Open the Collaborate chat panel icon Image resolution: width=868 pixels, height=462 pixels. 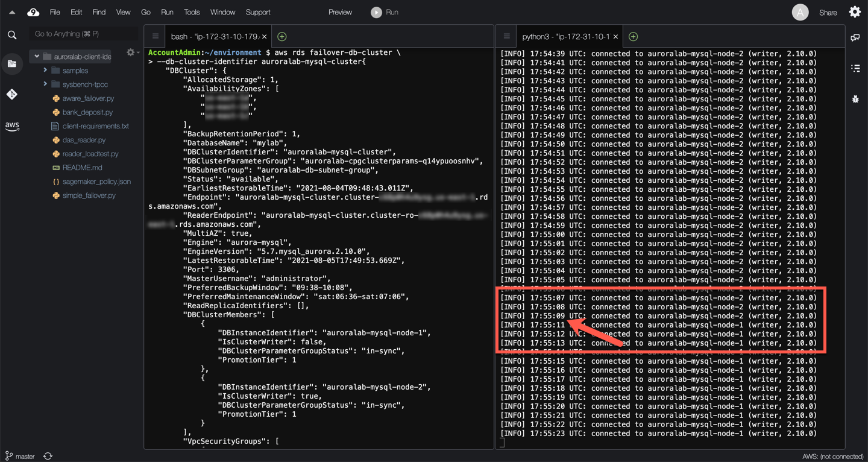855,37
